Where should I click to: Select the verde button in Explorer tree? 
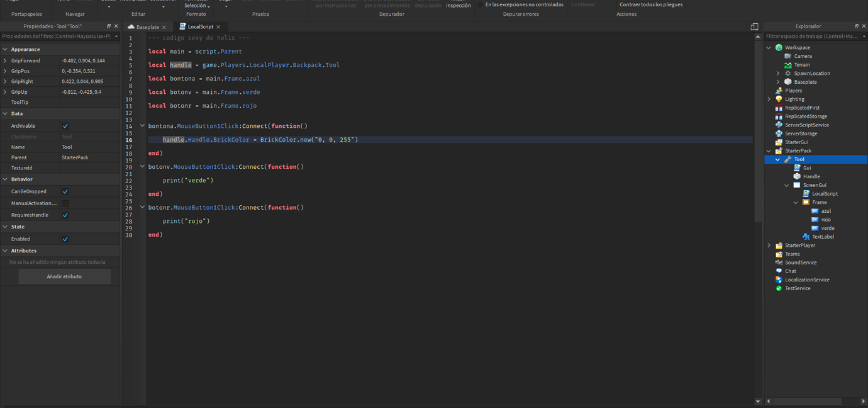pos(828,228)
